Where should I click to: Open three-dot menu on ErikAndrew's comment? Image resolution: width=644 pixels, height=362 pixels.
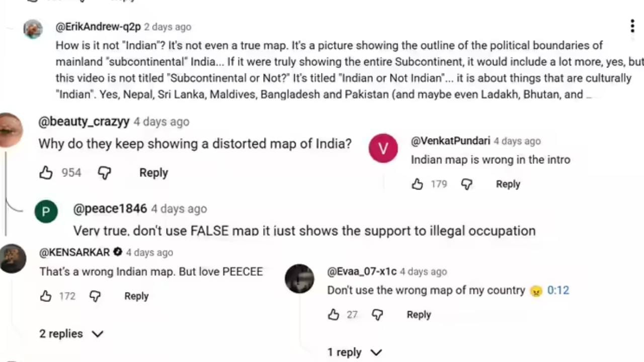point(632,26)
